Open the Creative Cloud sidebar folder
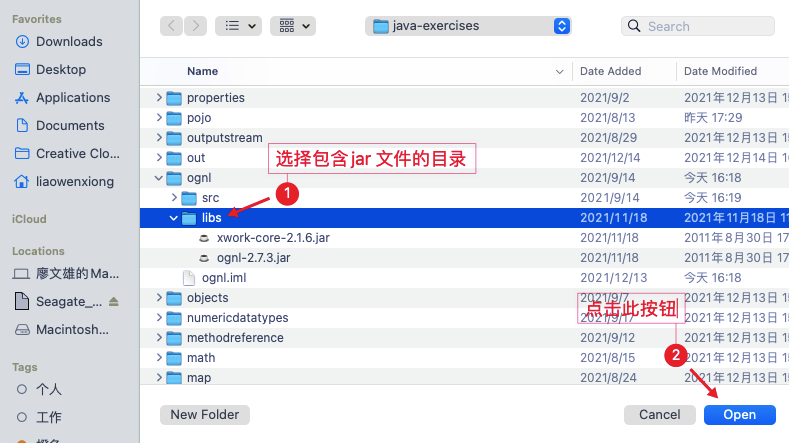789x443 pixels. (78, 154)
